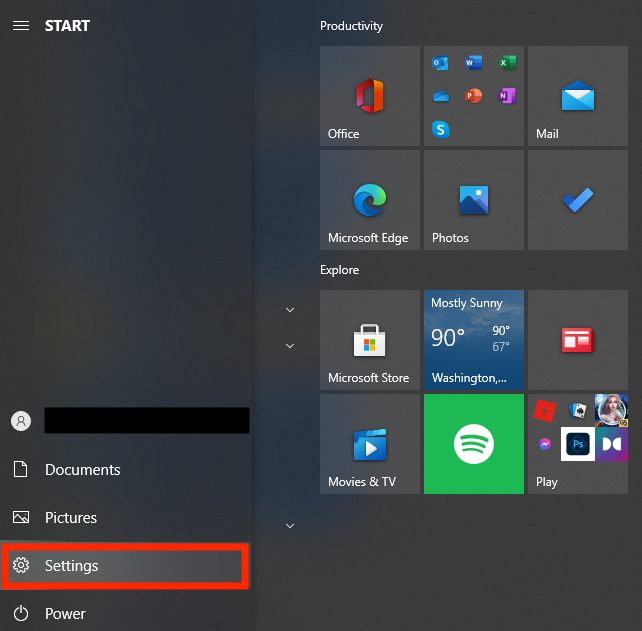The image size is (642, 631).
Task: Click the Word icon in Office apps tile
Action: coord(473,63)
